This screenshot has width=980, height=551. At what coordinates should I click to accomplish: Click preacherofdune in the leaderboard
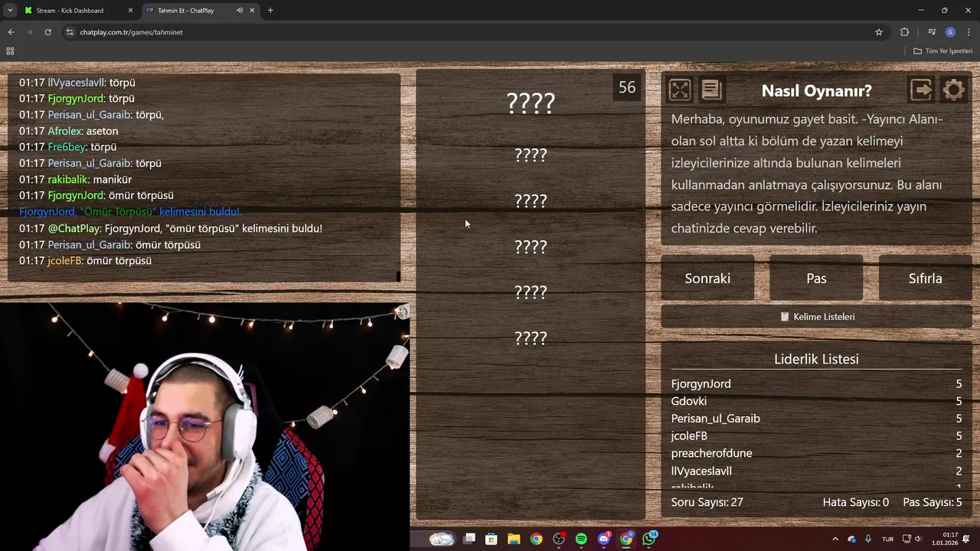point(711,453)
